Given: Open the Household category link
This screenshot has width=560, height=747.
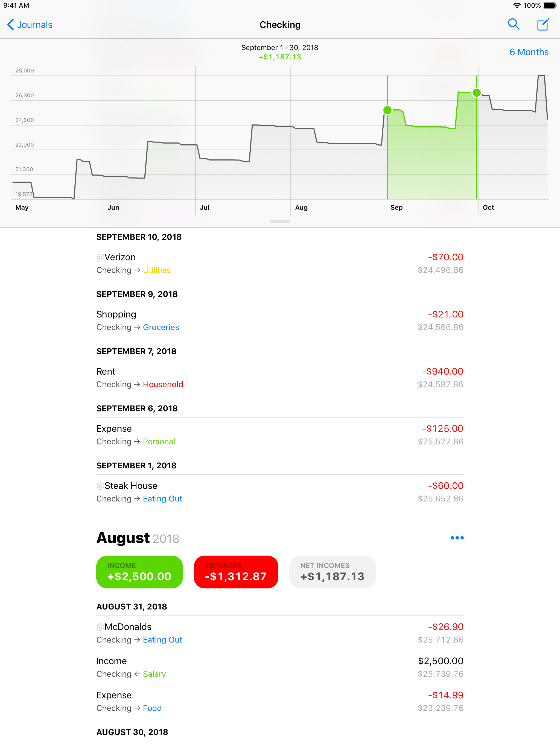Looking at the screenshot, I should click(163, 384).
